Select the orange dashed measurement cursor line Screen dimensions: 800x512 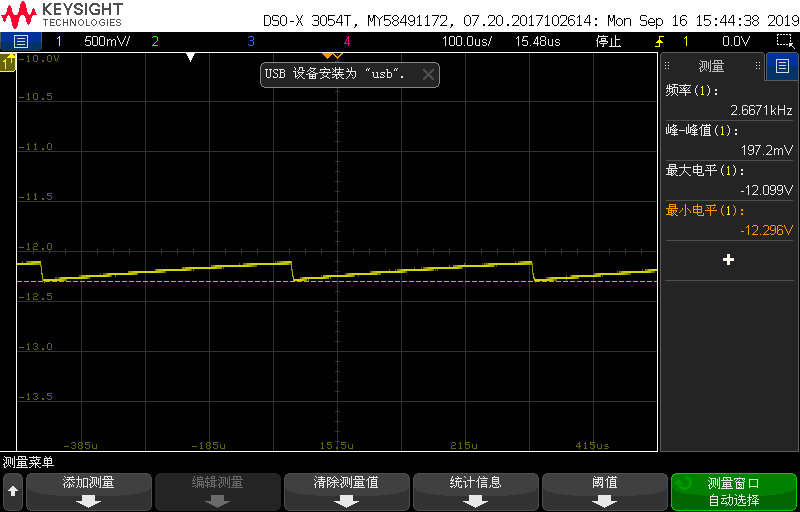click(337, 281)
